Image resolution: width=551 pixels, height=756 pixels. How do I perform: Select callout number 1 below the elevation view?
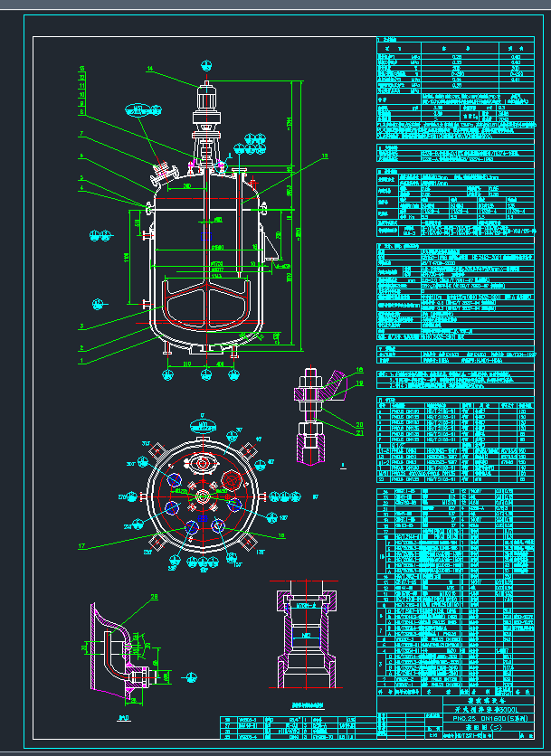[x=81, y=361]
